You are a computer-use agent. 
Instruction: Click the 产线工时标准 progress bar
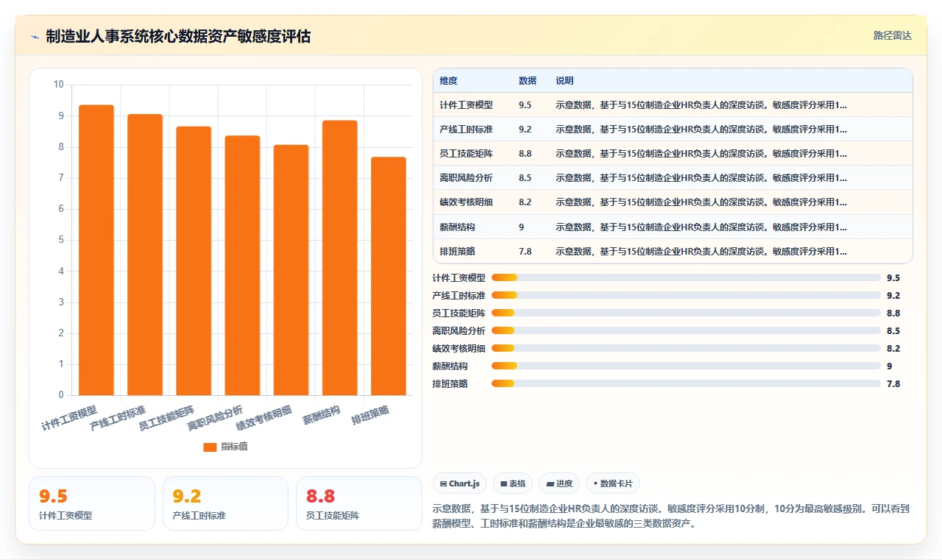point(686,295)
